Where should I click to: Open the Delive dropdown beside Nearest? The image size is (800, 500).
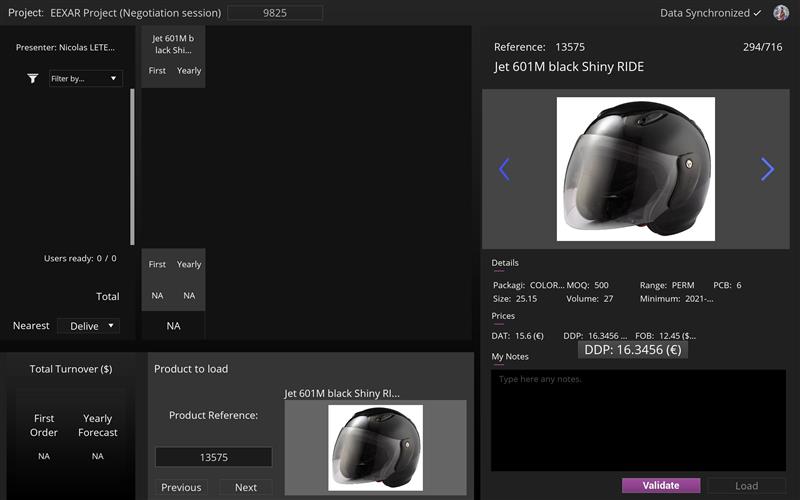88,326
